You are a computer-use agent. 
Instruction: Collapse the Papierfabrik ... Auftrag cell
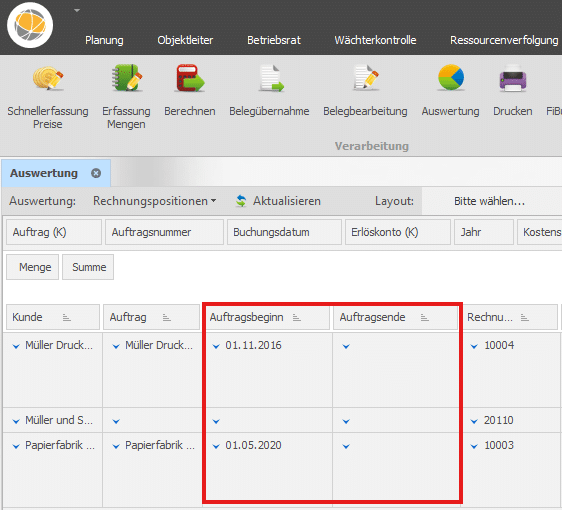pos(116,447)
